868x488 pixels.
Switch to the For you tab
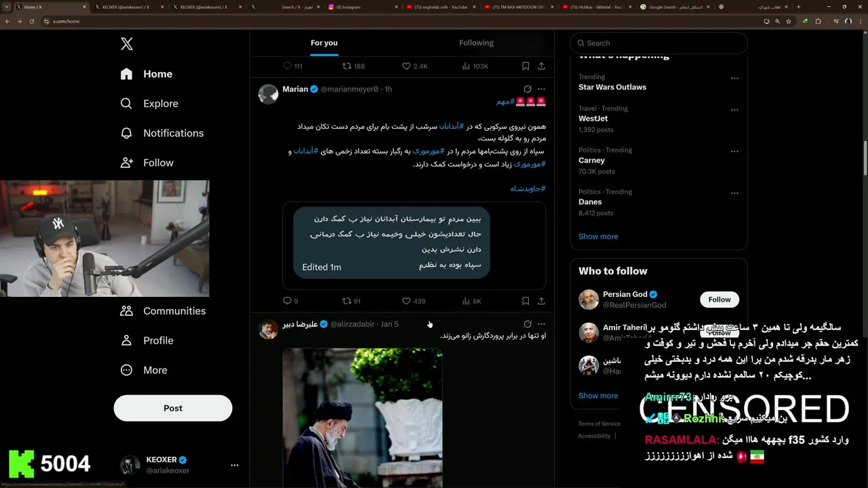(x=324, y=43)
